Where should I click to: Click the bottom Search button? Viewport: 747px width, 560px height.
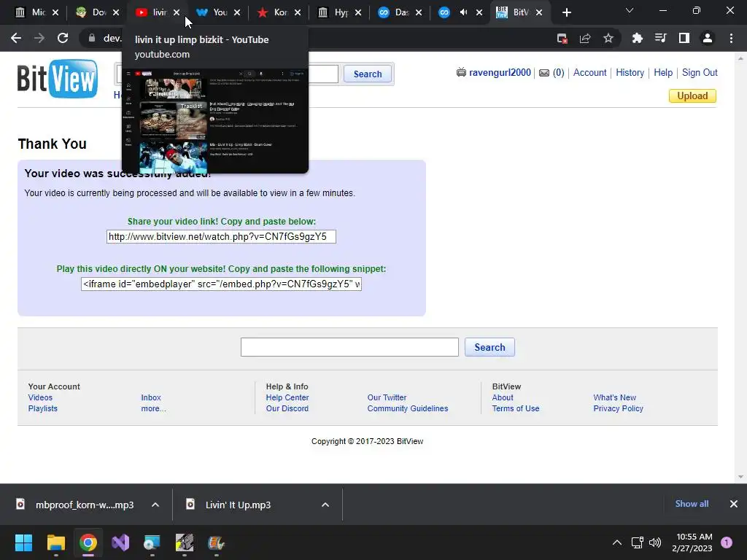tap(489, 347)
